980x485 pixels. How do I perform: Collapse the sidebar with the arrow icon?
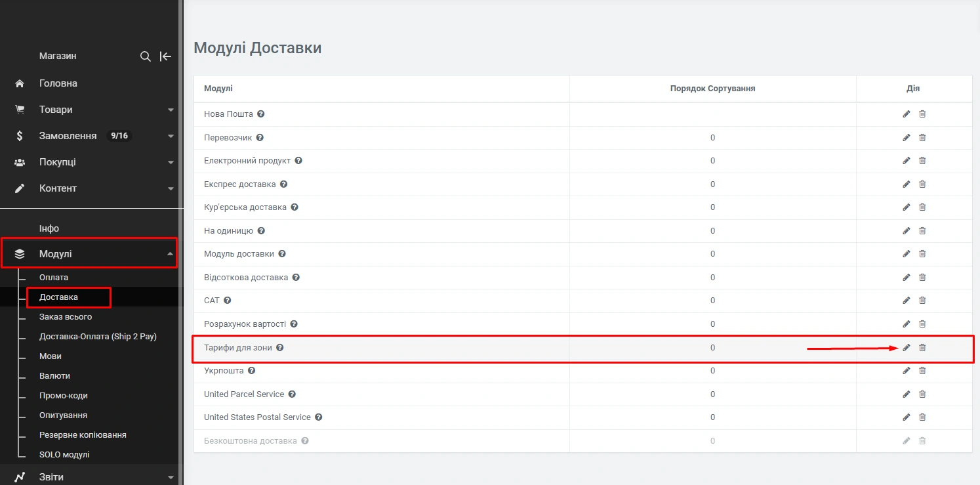[x=166, y=56]
